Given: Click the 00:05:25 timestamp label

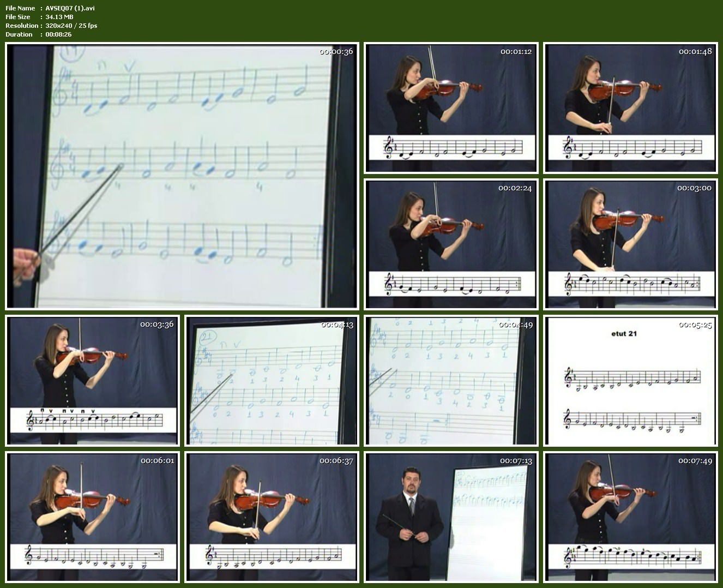Looking at the screenshot, I should [x=695, y=325].
